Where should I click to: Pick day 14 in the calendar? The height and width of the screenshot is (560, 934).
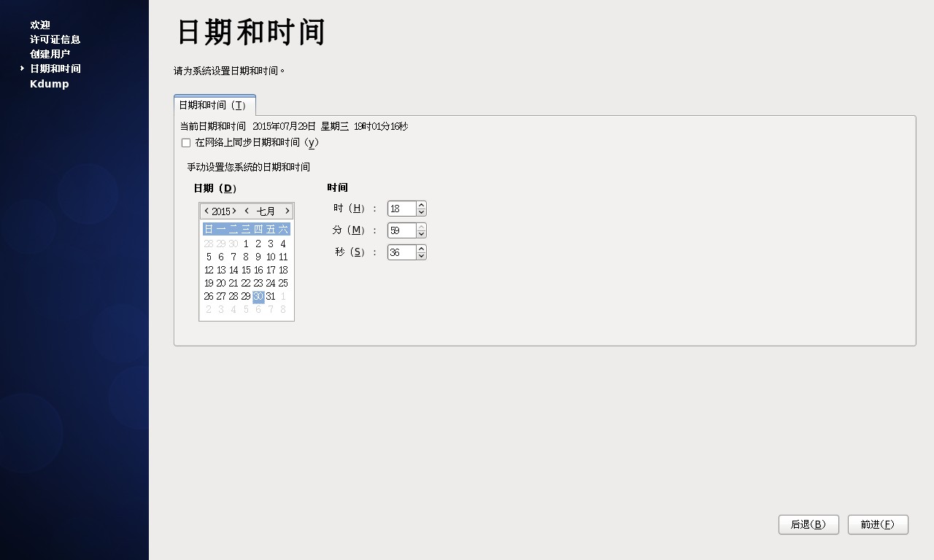(x=233, y=270)
